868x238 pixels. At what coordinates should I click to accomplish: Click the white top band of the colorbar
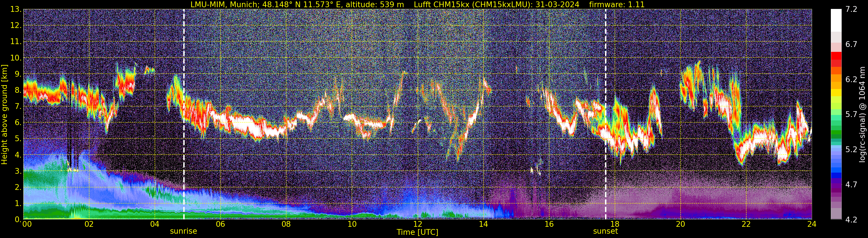pos(836,20)
